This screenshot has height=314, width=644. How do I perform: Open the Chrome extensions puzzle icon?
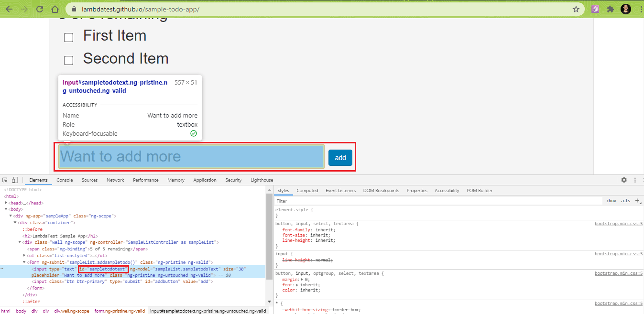point(610,9)
